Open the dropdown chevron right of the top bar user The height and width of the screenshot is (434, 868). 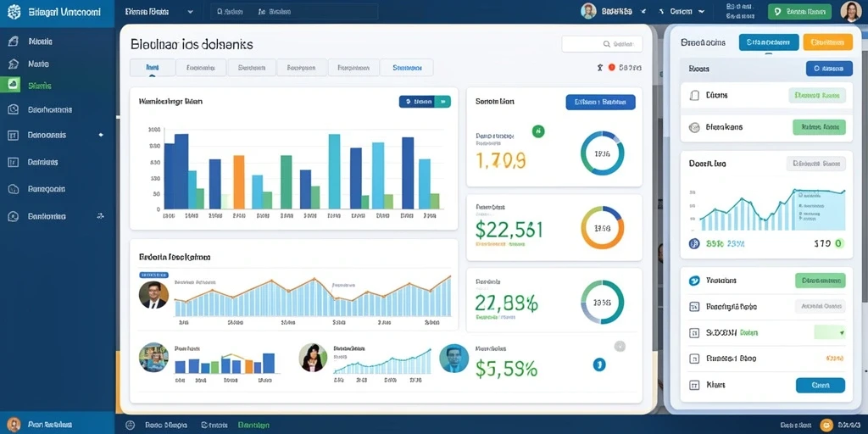pos(702,11)
